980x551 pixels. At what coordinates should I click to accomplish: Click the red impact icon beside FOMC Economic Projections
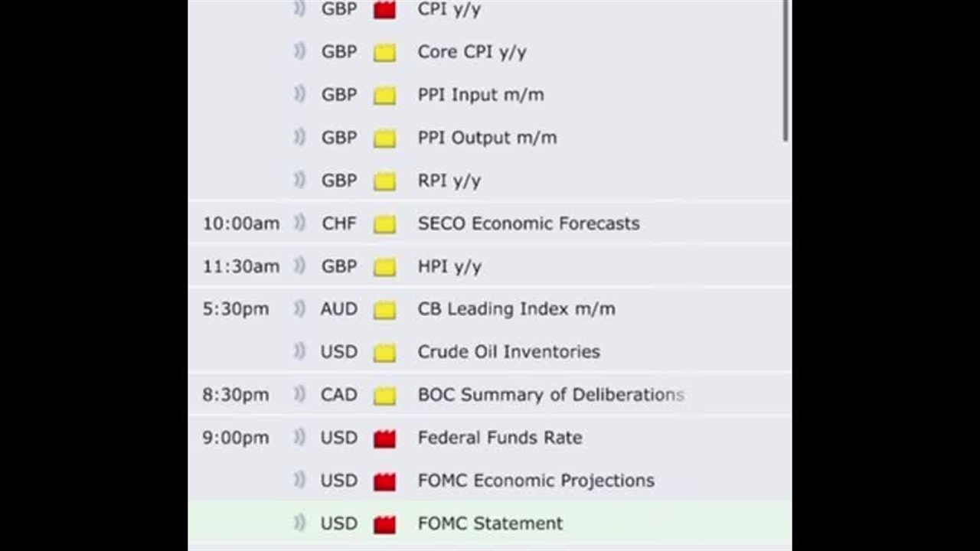click(x=384, y=481)
